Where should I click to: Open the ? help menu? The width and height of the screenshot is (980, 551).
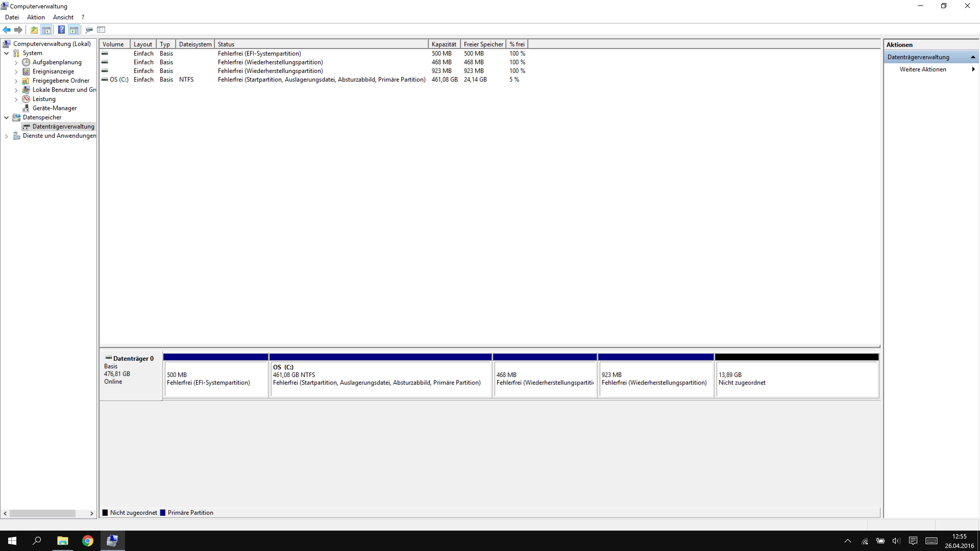[x=83, y=17]
